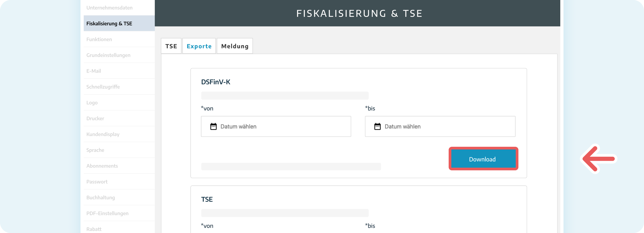Screen dimensions: 644x233
Task: Open Kundendisplay settings
Action: point(103,134)
